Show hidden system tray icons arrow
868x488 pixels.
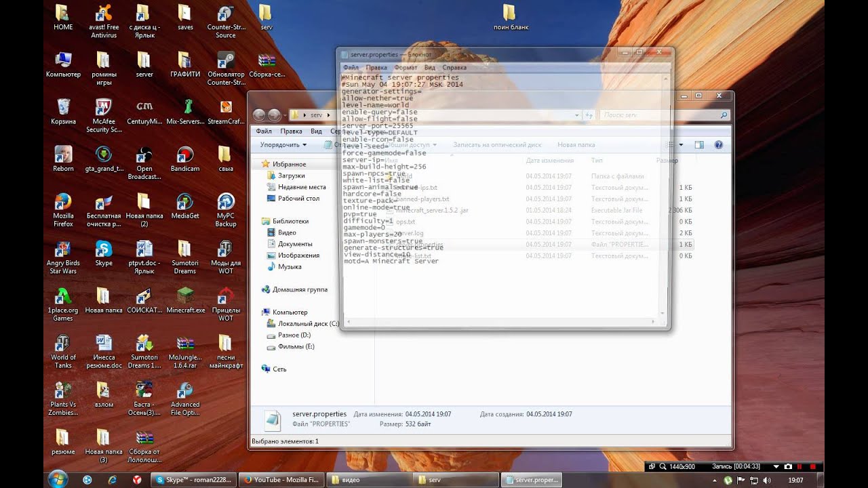716,480
